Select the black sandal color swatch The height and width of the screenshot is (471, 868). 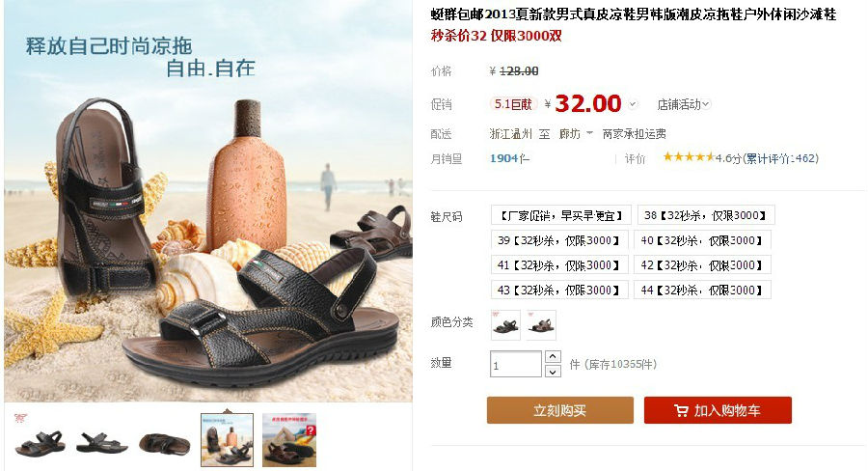click(505, 325)
